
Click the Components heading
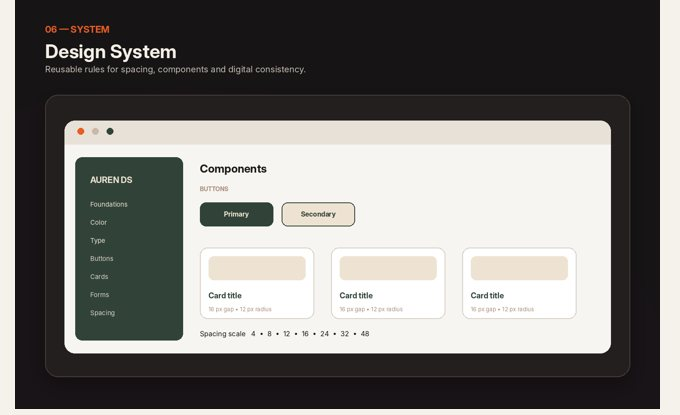click(x=233, y=169)
